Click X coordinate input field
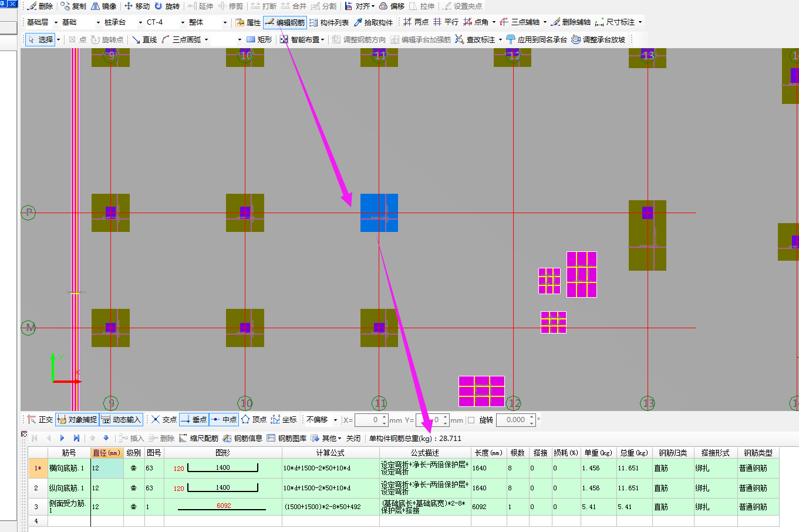799x532 pixels. tap(370, 420)
